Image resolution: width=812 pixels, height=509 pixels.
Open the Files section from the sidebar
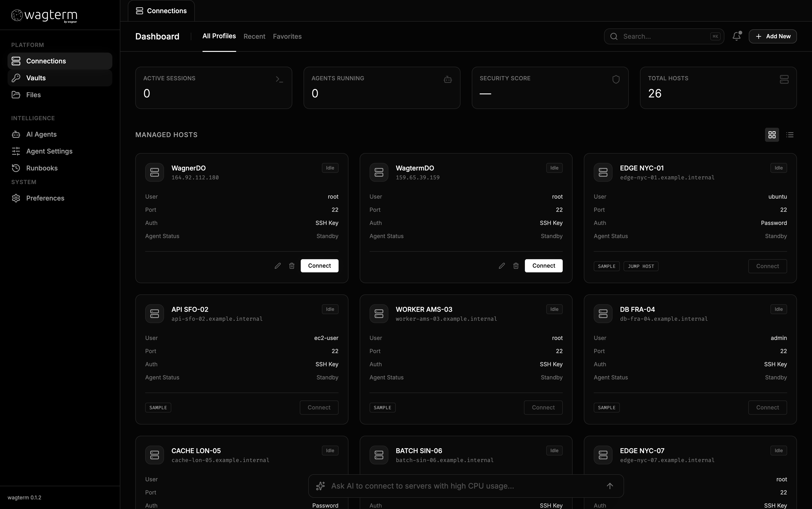(x=16, y=95)
